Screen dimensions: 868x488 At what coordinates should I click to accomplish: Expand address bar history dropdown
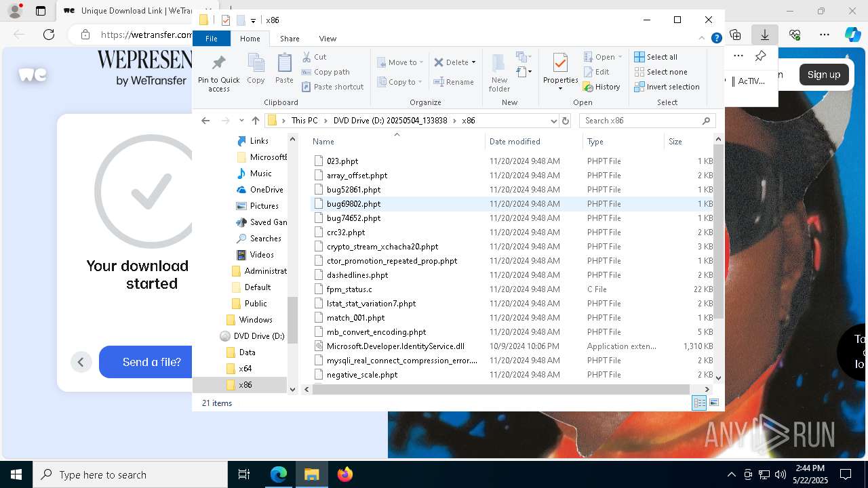tap(554, 121)
